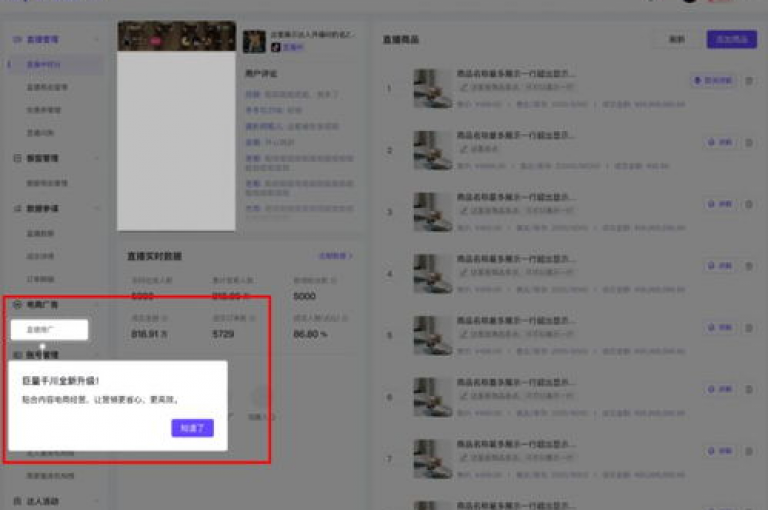Open product thumbnail in row 1

tap(433, 89)
